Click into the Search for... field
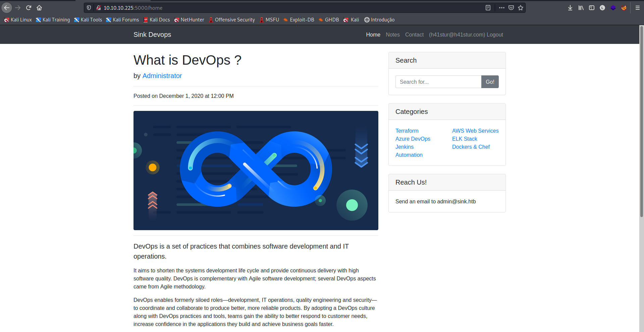Screen dimensions: 644x332 438,82
